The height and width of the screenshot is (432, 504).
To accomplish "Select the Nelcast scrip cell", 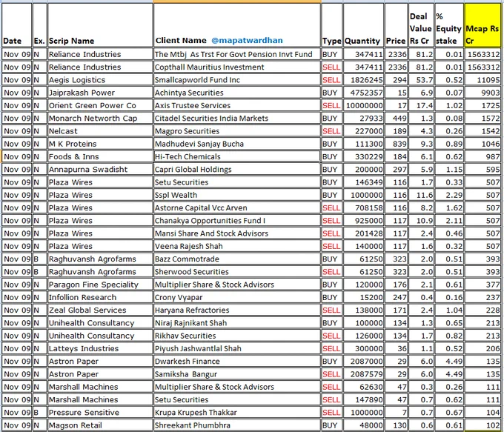I will [x=100, y=131].
